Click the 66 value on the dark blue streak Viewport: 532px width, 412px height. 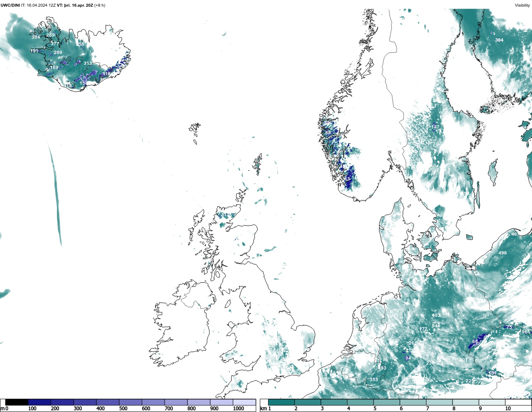475,342
